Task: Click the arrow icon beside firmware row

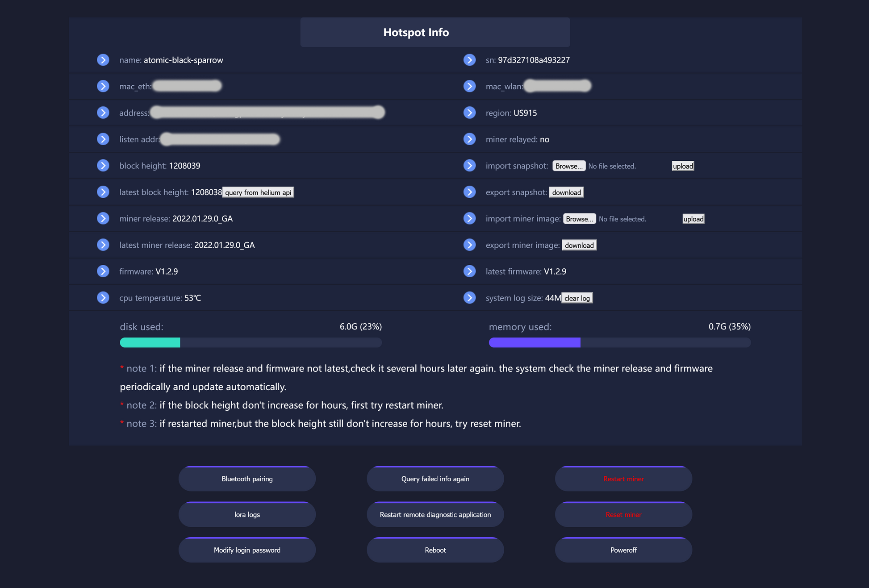Action: click(103, 271)
